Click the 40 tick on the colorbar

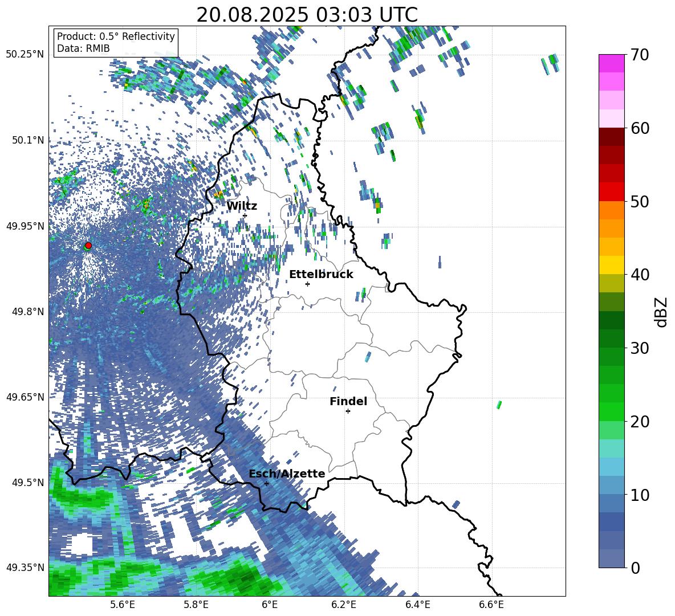point(639,275)
